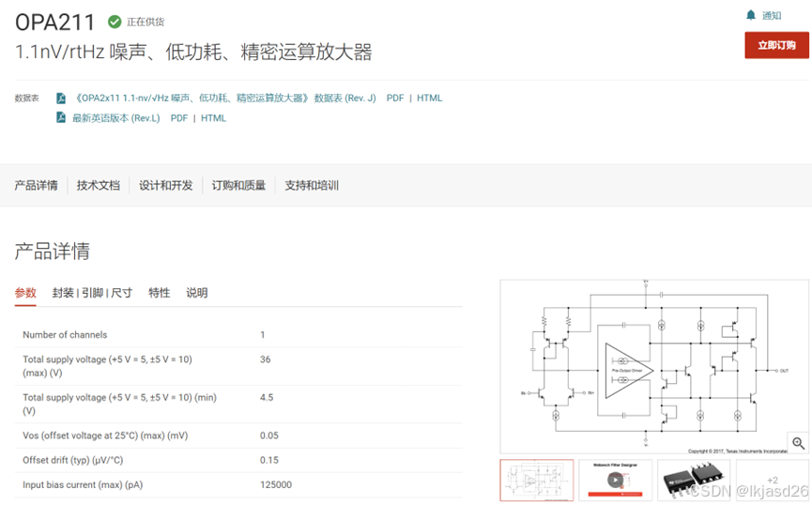Image resolution: width=812 pixels, height=505 pixels.
Task: Click the OPA211 product title
Action: point(54,23)
